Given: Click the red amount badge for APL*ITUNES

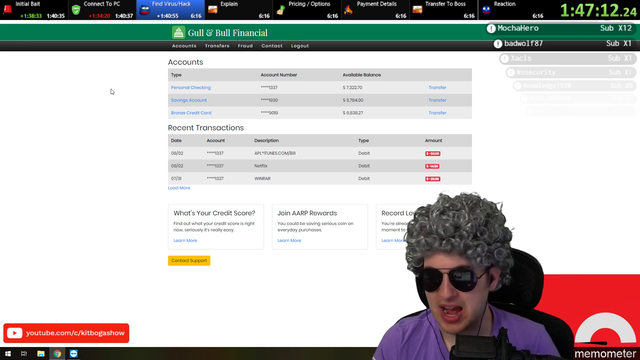Looking at the screenshot, I should (433, 153).
